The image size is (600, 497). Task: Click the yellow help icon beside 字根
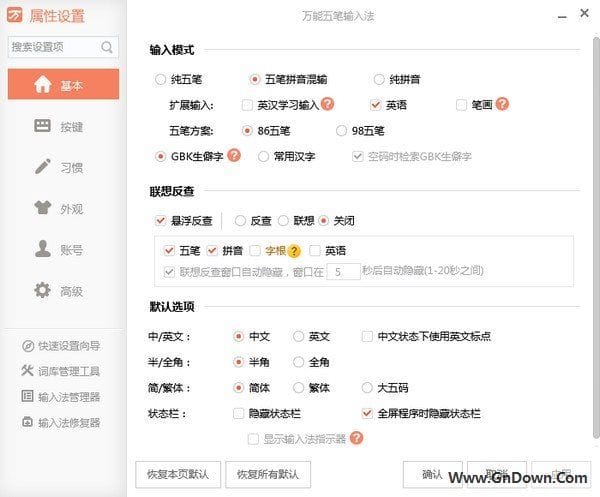click(294, 251)
